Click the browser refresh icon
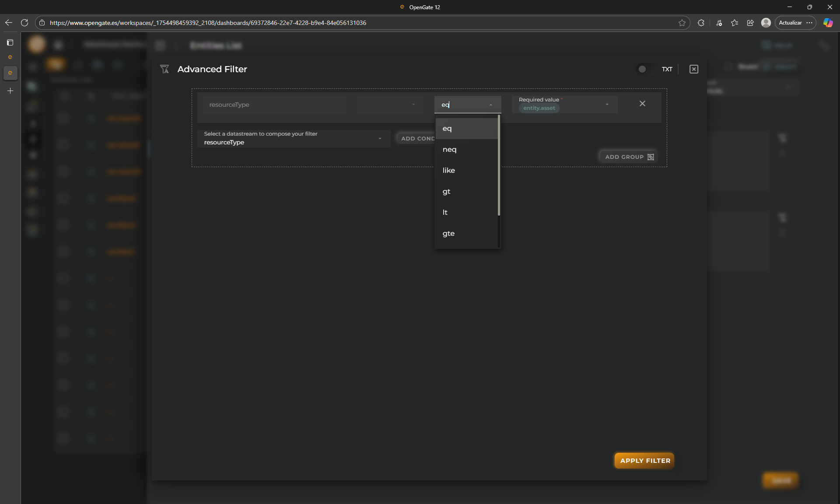840x504 pixels. [x=24, y=23]
